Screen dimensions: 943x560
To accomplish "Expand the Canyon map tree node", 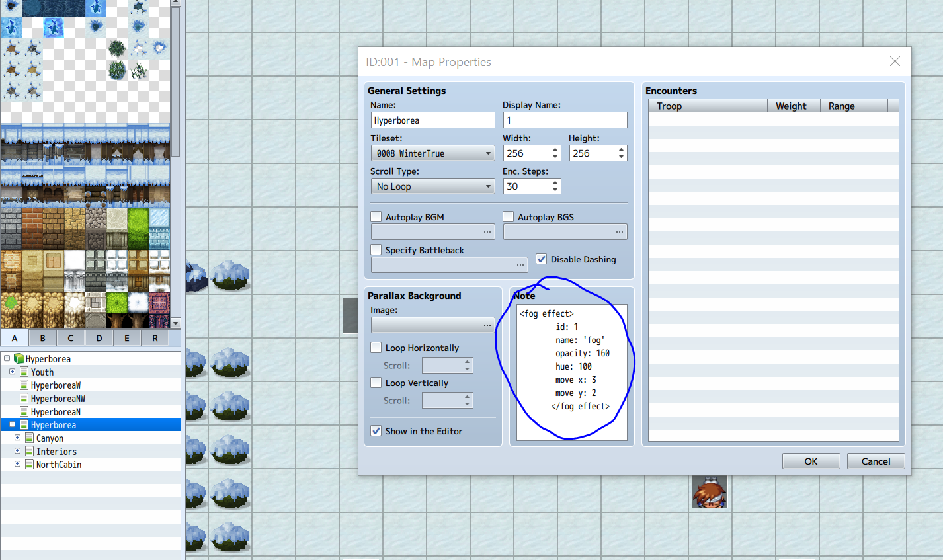I will point(18,438).
